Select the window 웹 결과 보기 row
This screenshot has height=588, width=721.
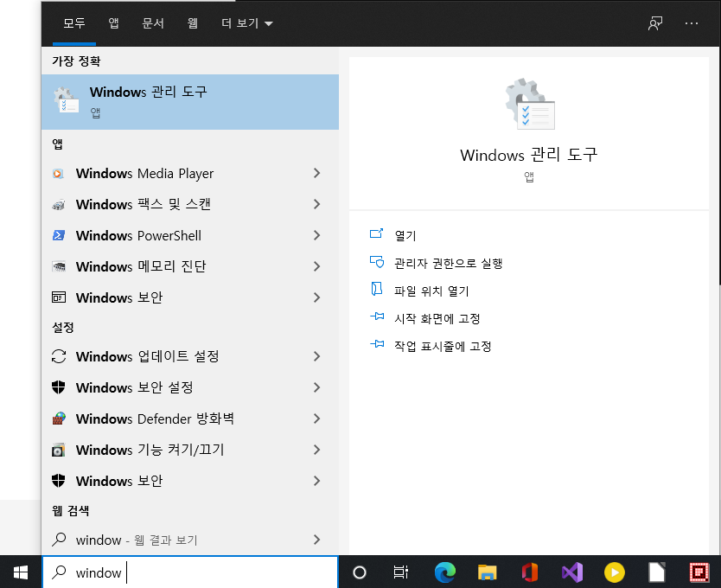click(190, 540)
